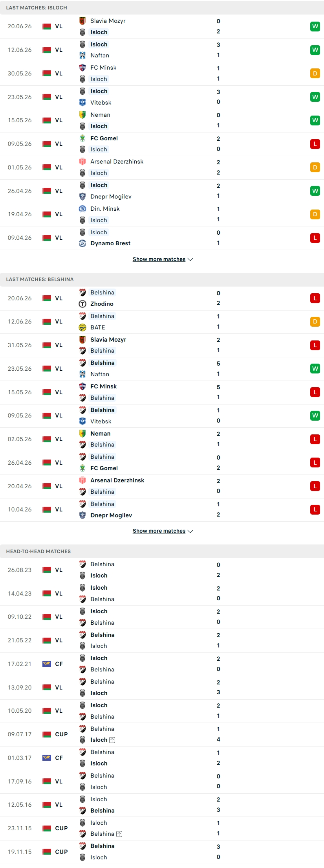Expand Show more matches under the Isloch list
This screenshot has height=868, width=324.
pos(159,259)
